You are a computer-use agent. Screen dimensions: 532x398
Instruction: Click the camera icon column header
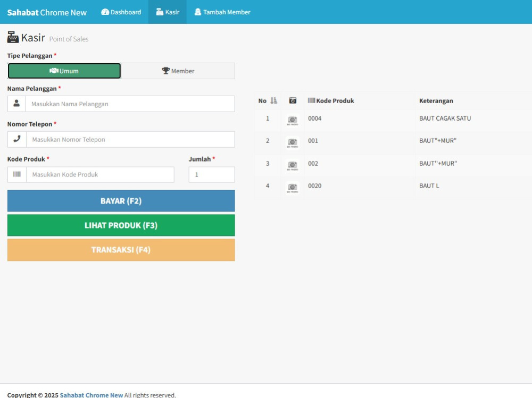pyautogui.click(x=293, y=100)
